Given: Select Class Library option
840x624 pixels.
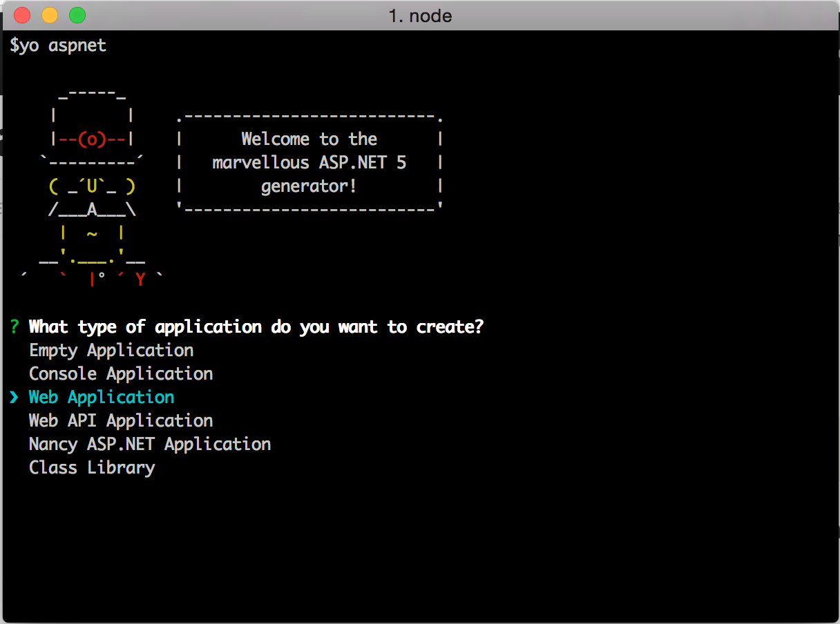Looking at the screenshot, I should 92,468.
